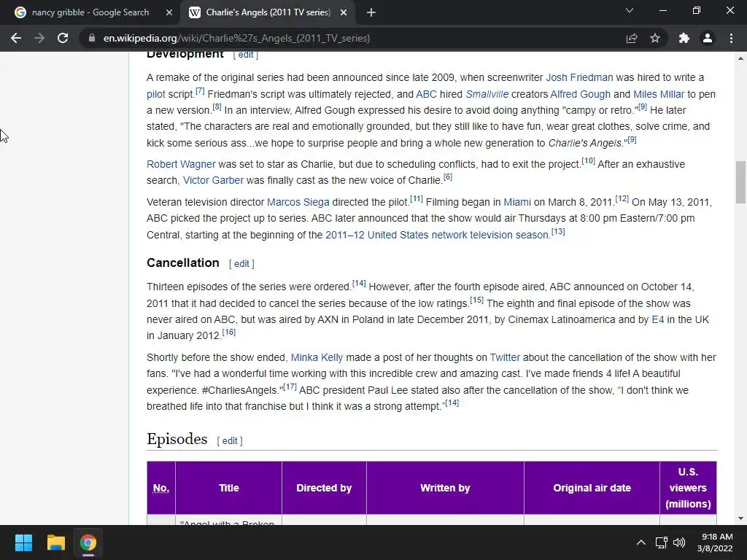Open the Chrome profile icon

tap(708, 38)
